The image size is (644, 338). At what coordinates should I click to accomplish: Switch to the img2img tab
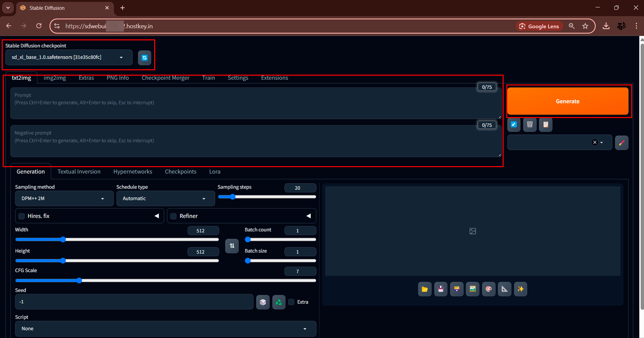[x=55, y=78]
